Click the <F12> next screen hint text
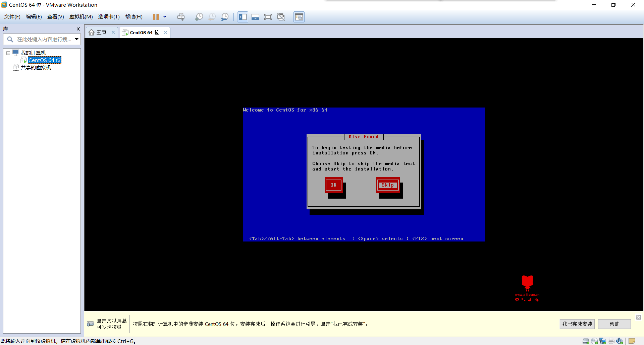The image size is (644, 345). pyautogui.click(x=438, y=239)
